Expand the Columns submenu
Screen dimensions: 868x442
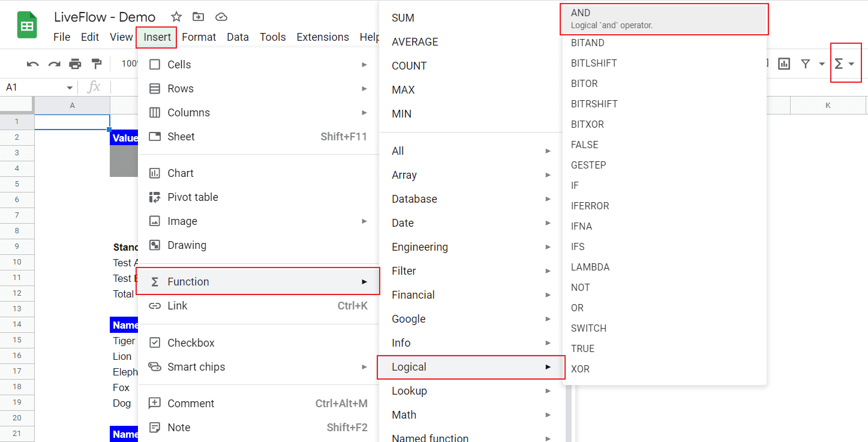tap(259, 113)
